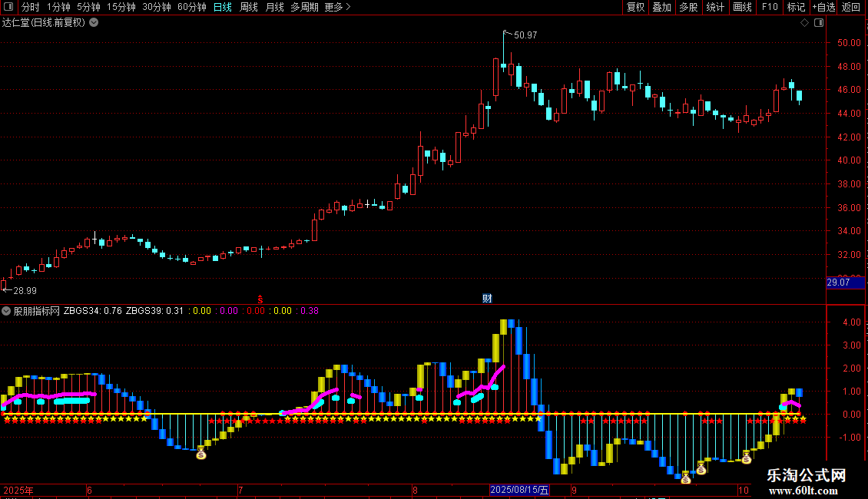868x499 pixels.
Task: Click the 40.00 price axis label
Action: (849, 161)
